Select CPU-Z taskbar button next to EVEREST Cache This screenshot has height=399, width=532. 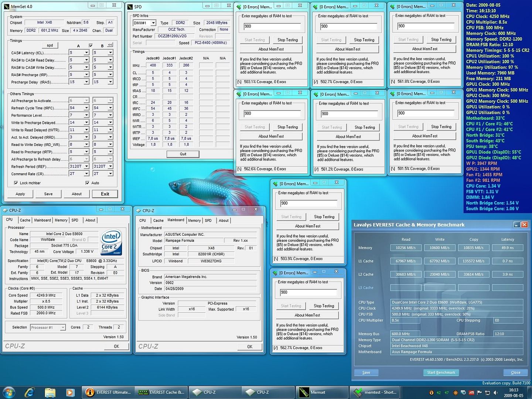click(x=215, y=392)
